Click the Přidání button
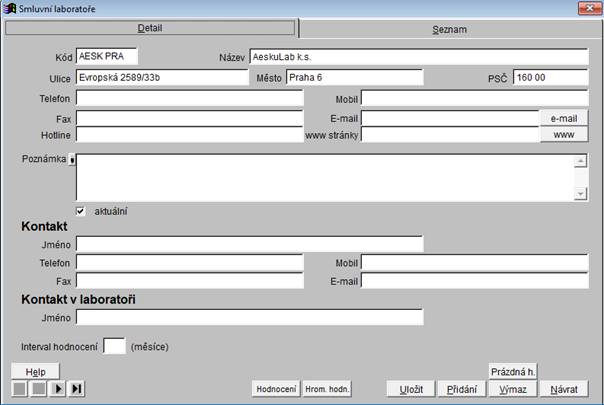Viewport: 604px width, 405px height. coord(461,389)
